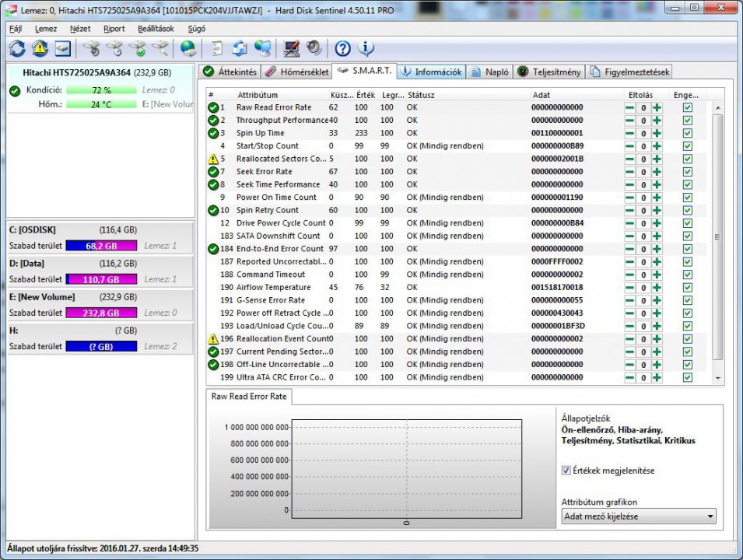Click the speaker sound toolbar icon
Screen dimensions: 743x560
(x=314, y=48)
